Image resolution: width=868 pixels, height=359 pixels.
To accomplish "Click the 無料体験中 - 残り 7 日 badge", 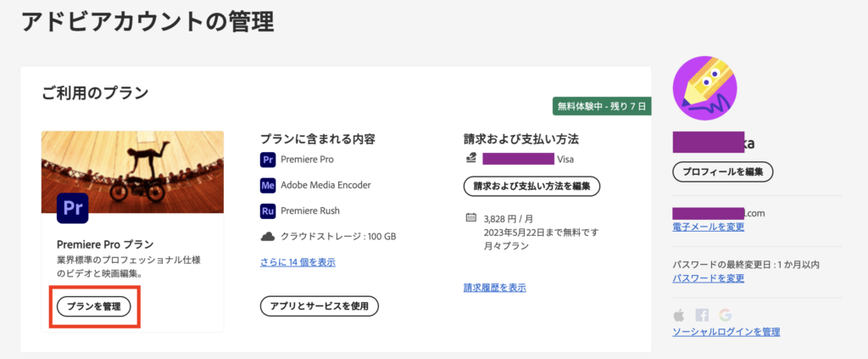I will 602,106.
